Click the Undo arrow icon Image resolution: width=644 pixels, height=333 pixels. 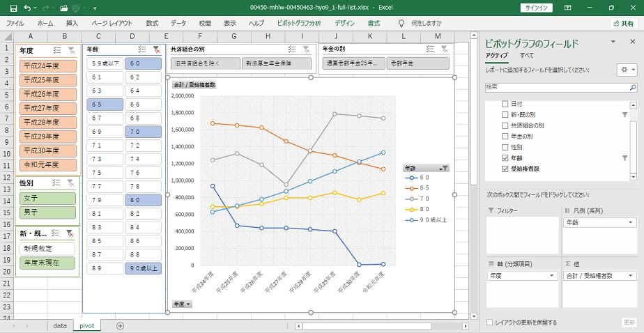[26, 8]
